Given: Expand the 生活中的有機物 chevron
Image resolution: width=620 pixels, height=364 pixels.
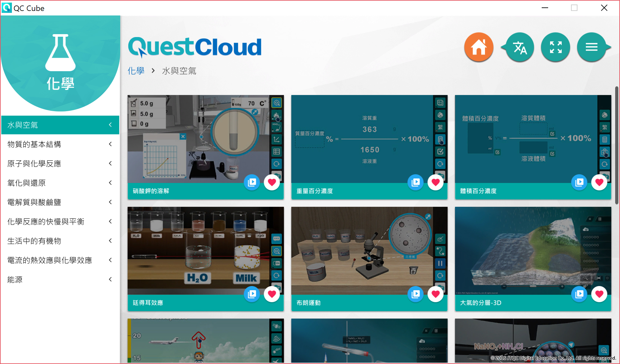Looking at the screenshot, I should pos(110,241).
